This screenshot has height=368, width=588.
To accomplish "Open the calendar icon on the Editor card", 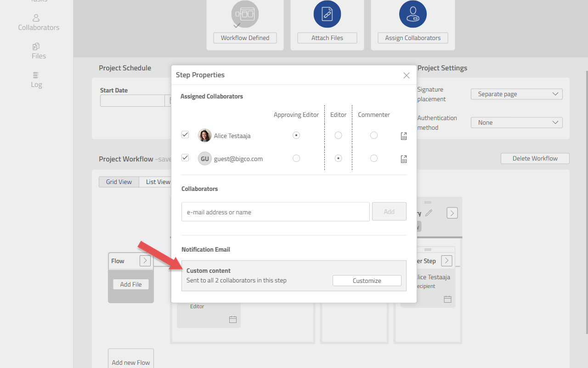I will [x=233, y=319].
